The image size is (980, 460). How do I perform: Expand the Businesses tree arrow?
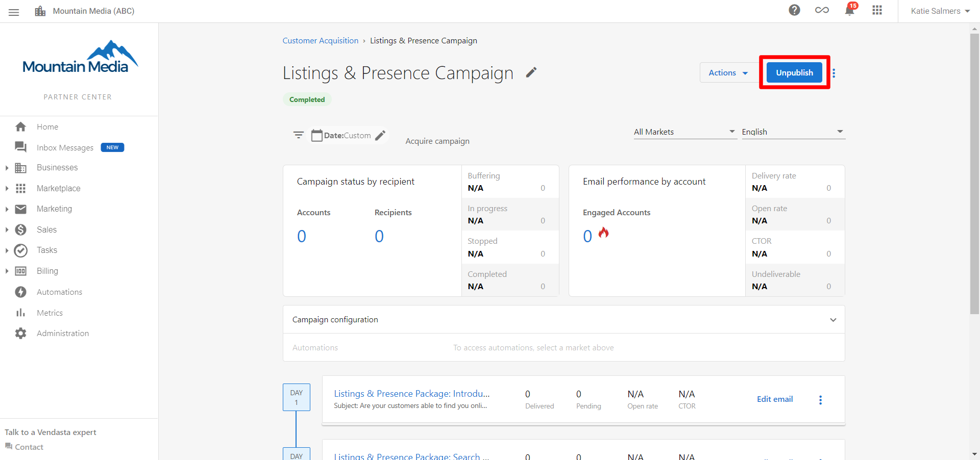pos(7,168)
